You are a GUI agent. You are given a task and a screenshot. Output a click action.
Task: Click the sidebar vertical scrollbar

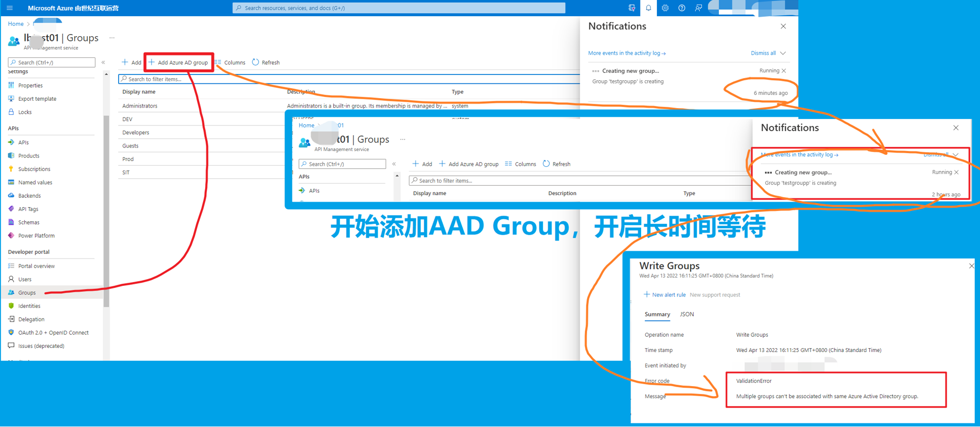106,210
